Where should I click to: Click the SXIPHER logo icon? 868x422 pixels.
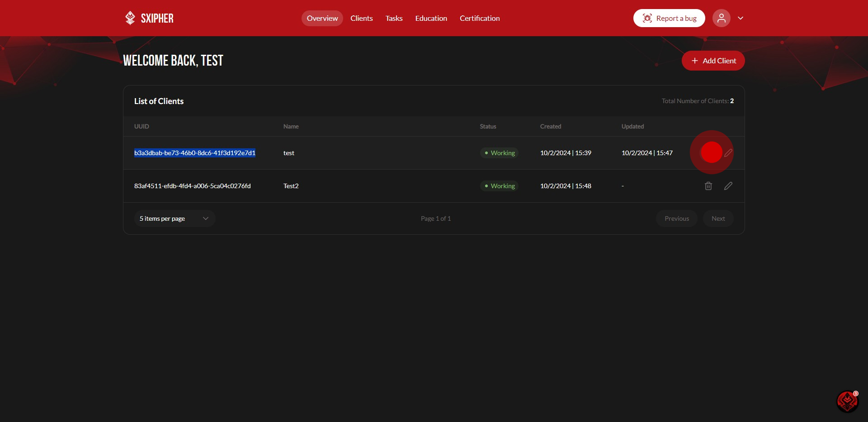click(130, 18)
